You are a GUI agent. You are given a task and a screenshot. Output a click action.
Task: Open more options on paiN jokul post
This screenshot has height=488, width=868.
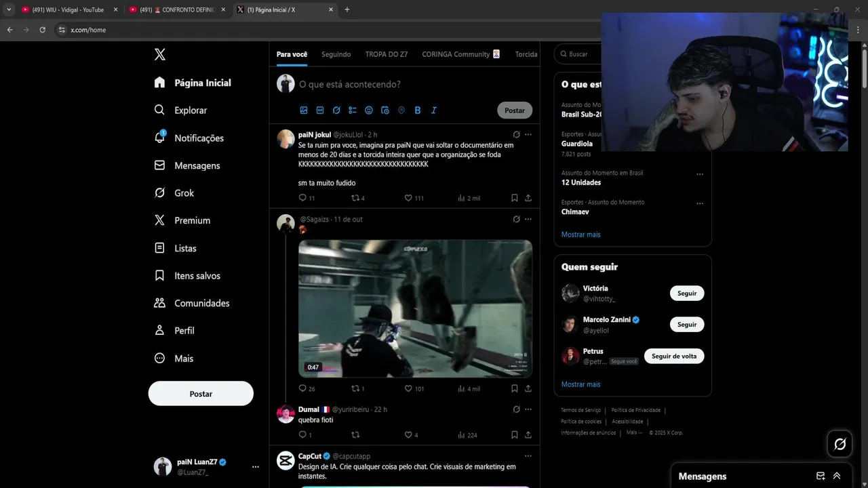528,134
